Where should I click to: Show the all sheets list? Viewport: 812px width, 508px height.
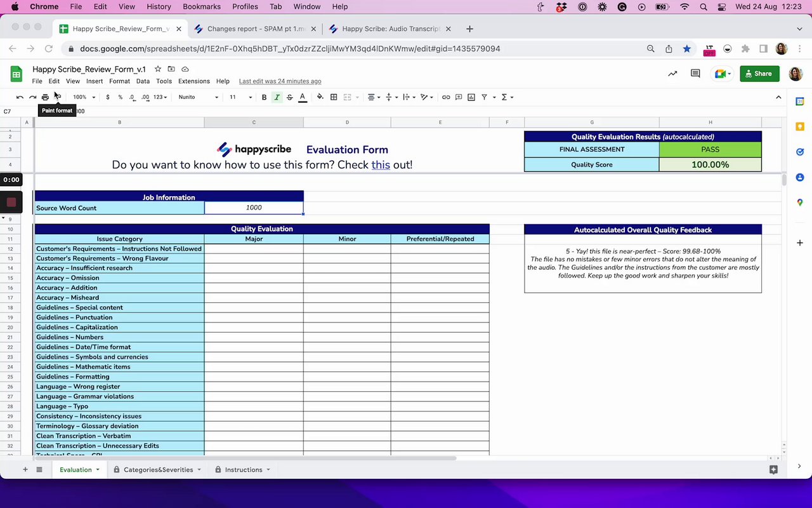click(x=39, y=470)
